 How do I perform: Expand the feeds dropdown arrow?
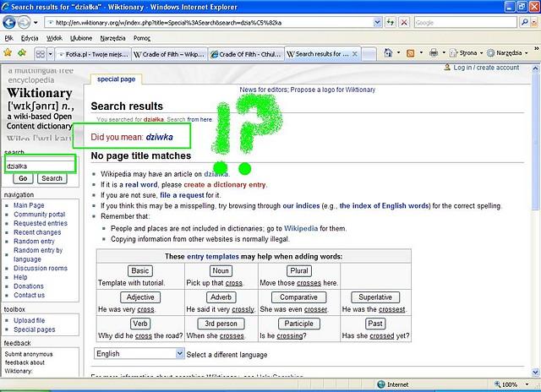point(421,52)
